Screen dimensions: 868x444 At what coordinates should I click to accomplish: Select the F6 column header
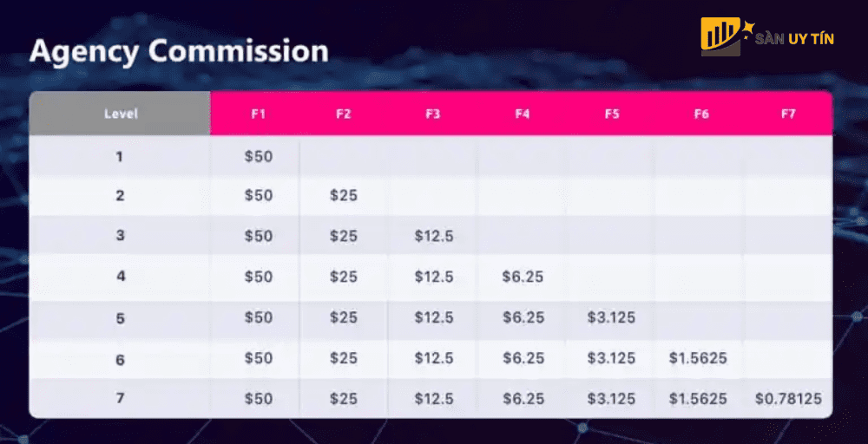701,114
